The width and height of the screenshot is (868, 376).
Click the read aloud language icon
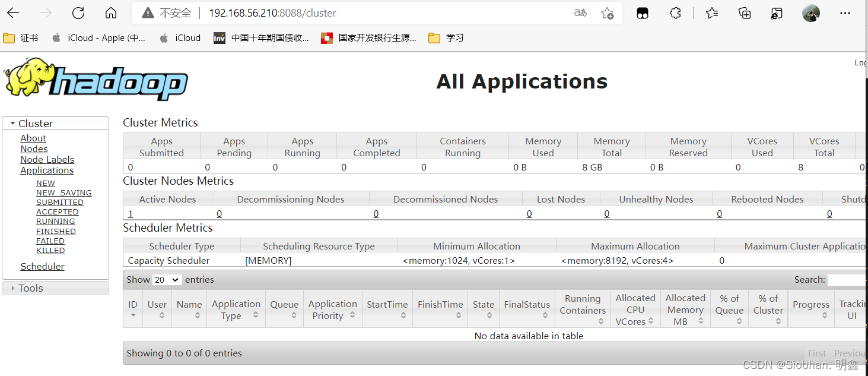click(x=580, y=13)
